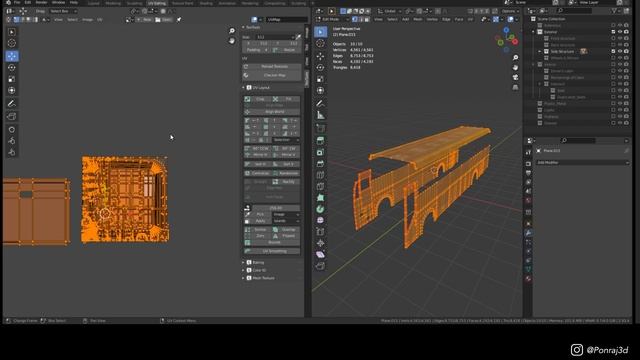Click the Checker Map button
The height and width of the screenshot is (360, 640).
coord(271,76)
